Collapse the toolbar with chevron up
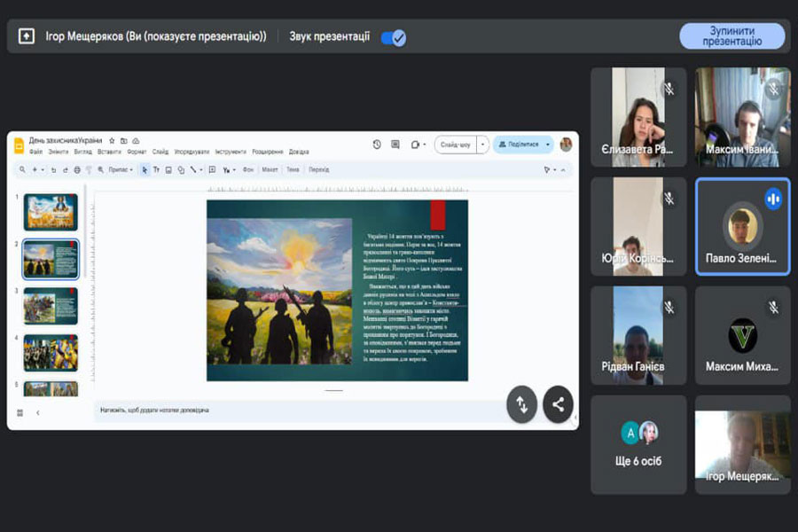 coord(562,169)
